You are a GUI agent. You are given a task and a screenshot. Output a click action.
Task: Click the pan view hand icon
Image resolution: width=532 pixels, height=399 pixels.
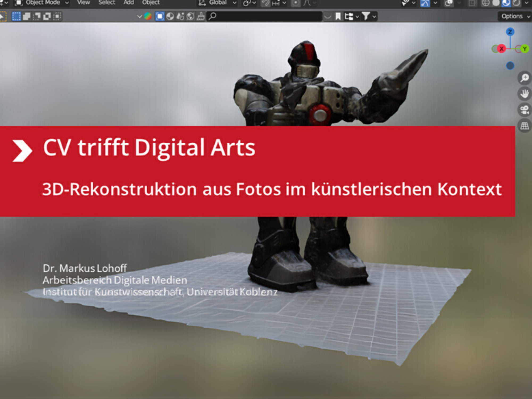525,94
